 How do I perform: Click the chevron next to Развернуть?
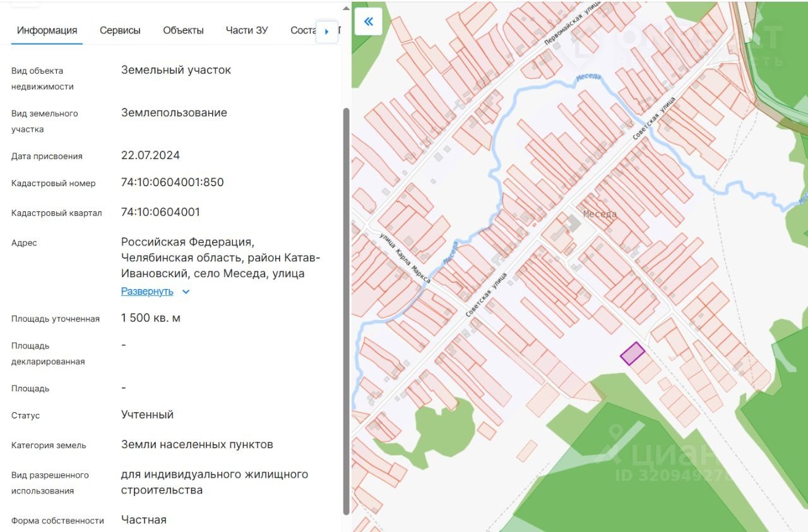(x=186, y=292)
